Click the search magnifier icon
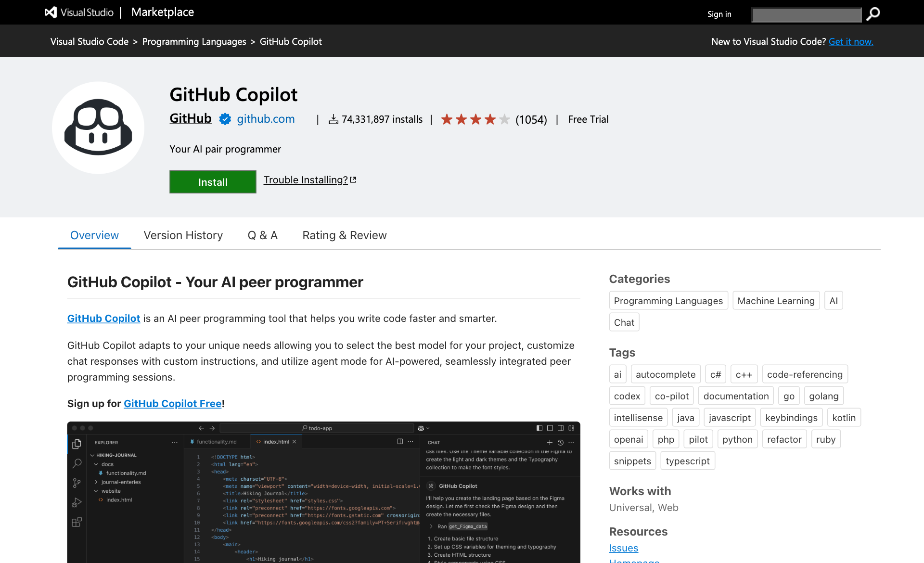The image size is (924, 563). (873, 14)
